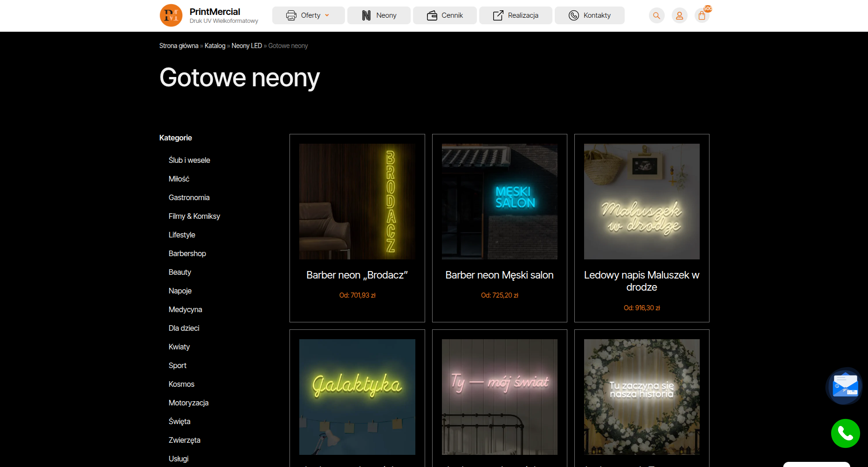The image size is (868, 467).
Task: Open the blue mail envelope widget
Action: pos(845,386)
